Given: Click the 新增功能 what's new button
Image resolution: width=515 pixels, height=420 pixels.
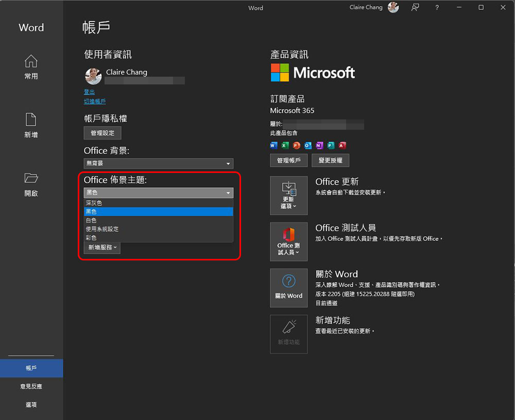Looking at the screenshot, I should point(289,334).
